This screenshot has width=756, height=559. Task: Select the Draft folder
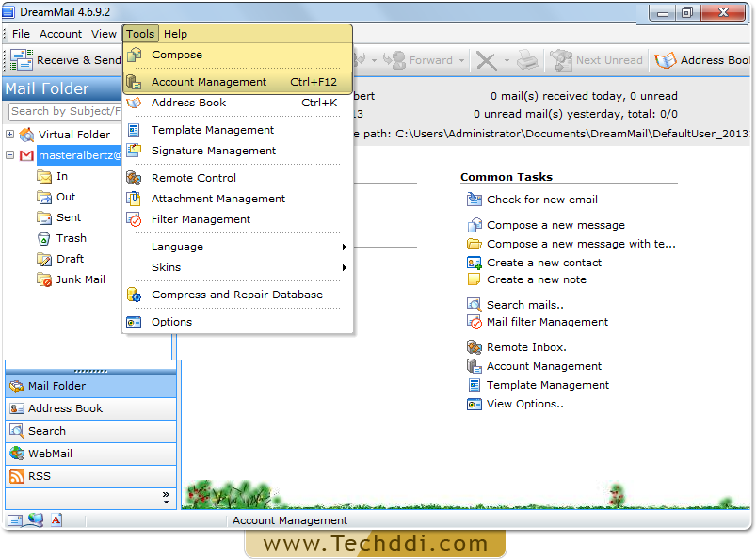(x=70, y=259)
